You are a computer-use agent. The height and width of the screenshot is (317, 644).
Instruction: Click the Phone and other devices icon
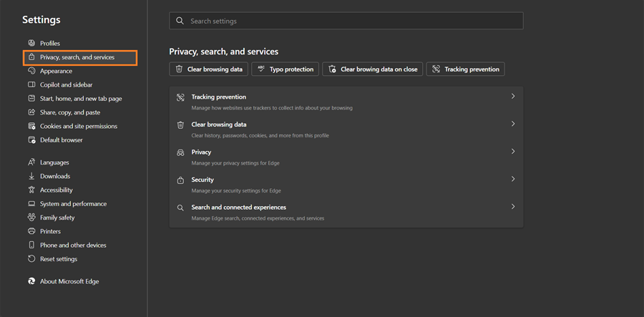point(31,245)
